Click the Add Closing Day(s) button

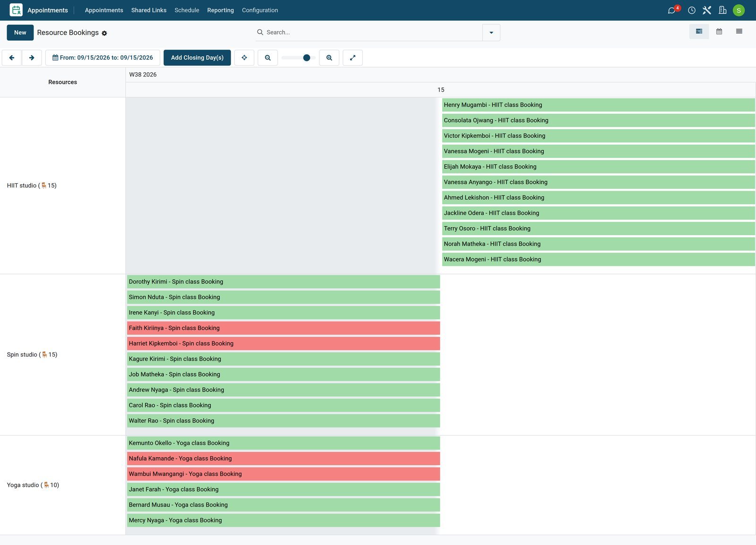point(197,58)
